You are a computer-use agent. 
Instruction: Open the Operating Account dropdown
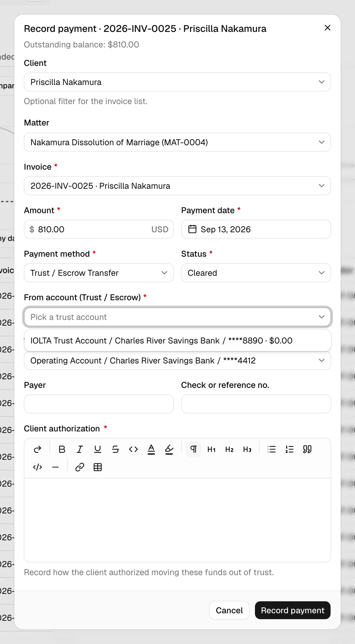click(x=177, y=360)
